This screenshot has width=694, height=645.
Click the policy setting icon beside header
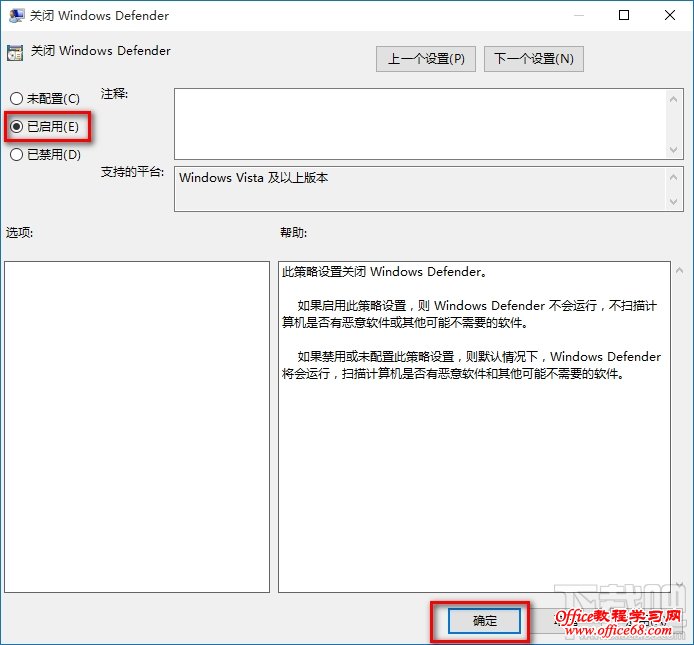click(15, 53)
